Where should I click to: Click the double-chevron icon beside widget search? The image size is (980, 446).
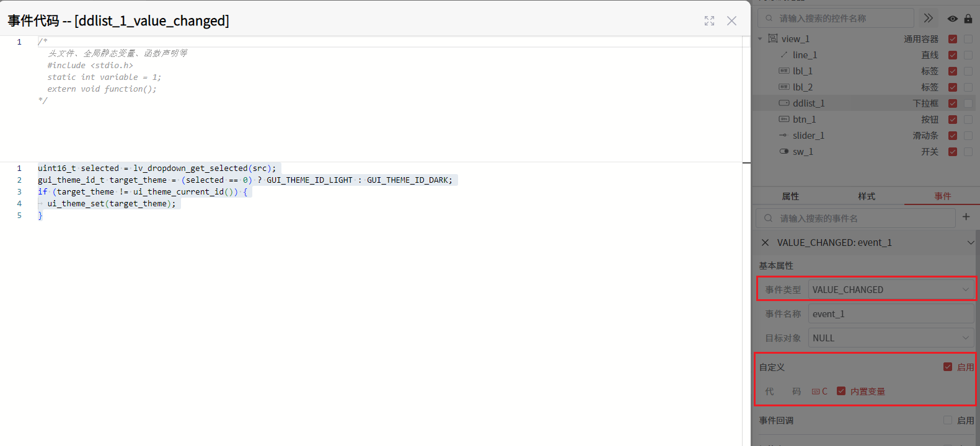pos(928,18)
